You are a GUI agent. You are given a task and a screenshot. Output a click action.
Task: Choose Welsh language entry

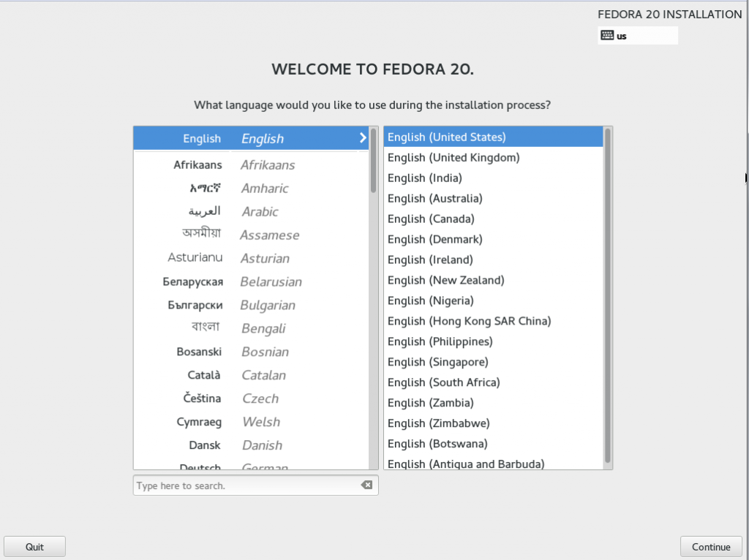tap(252, 422)
